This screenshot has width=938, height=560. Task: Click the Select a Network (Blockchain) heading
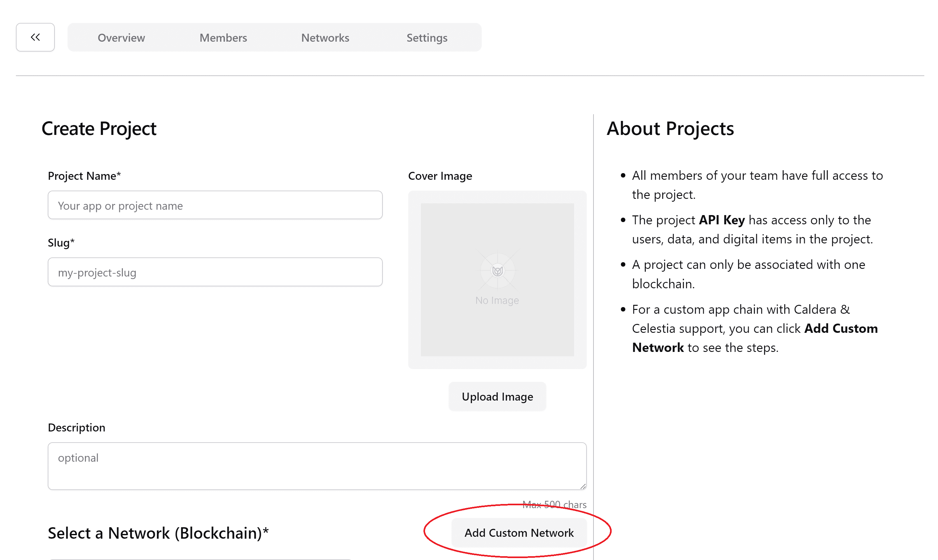[158, 533]
